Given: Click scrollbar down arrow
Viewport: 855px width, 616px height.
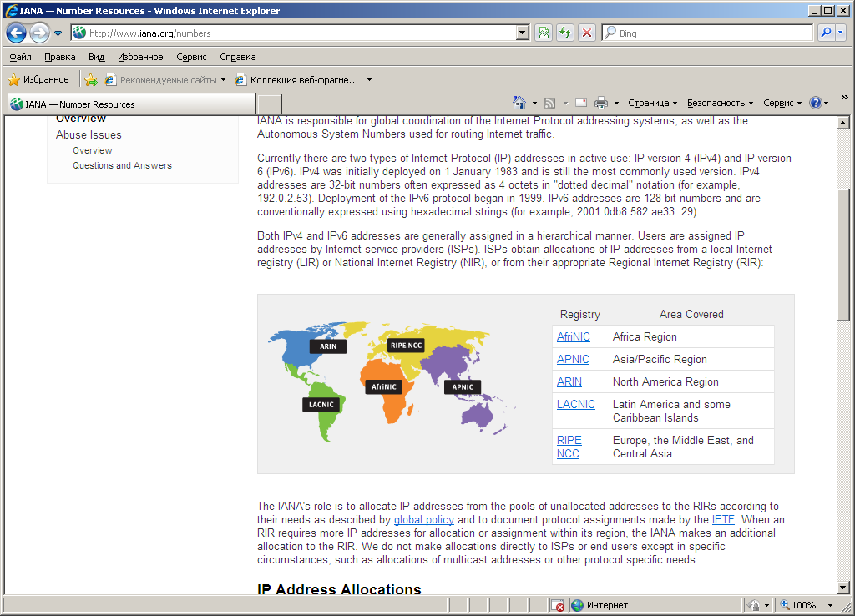Looking at the screenshot, I should tap(843, 588).
